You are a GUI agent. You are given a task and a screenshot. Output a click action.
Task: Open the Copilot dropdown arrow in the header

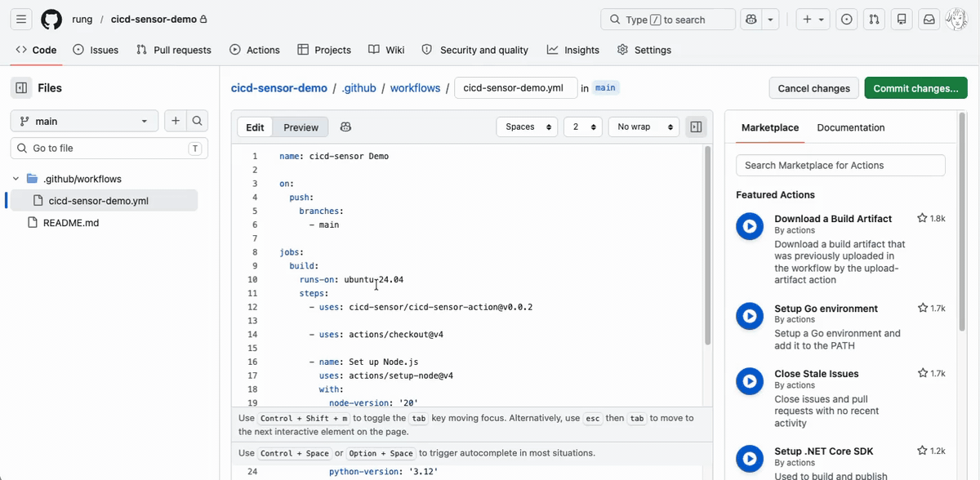pos(771,20)
